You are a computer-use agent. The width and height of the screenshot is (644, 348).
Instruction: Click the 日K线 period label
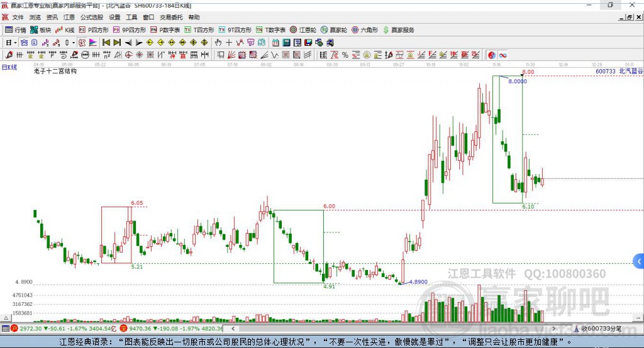[x=9, y=67]
